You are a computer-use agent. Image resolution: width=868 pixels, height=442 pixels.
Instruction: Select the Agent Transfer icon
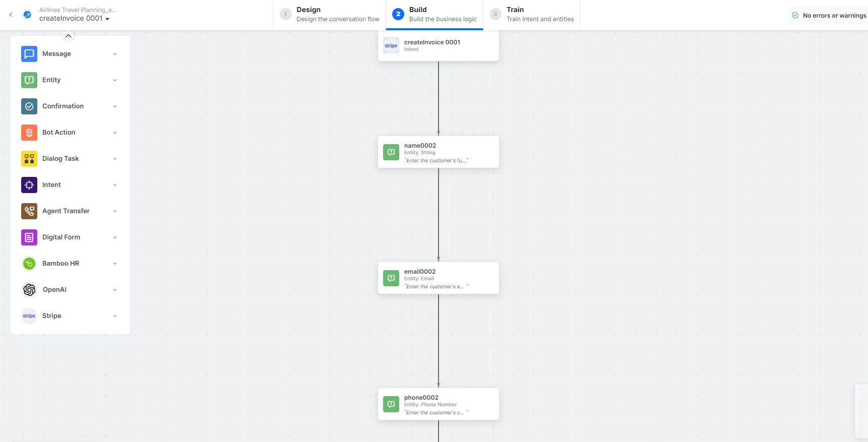point(29,211)
